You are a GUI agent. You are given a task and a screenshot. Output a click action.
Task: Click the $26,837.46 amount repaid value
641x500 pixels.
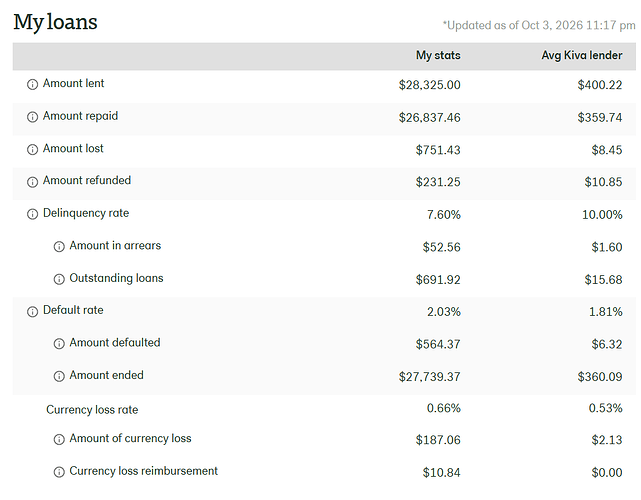[430, 118]
